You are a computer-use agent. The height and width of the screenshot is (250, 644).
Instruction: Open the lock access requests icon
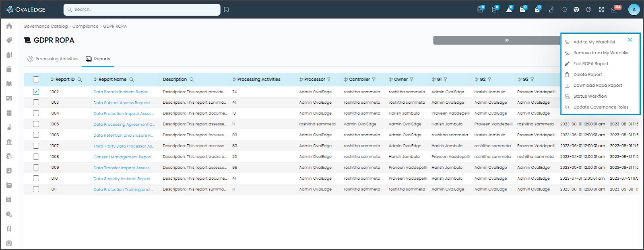coord(537,9)
